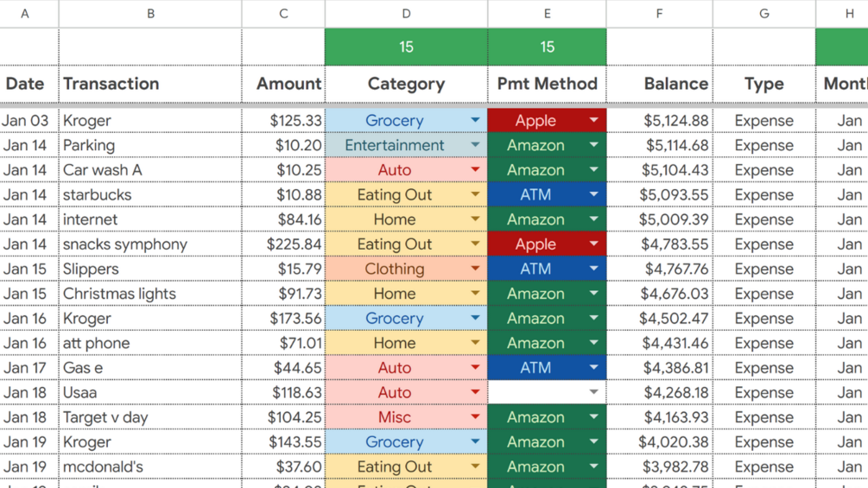Expand payment method dropdown for Gas e row

(593, 368)
